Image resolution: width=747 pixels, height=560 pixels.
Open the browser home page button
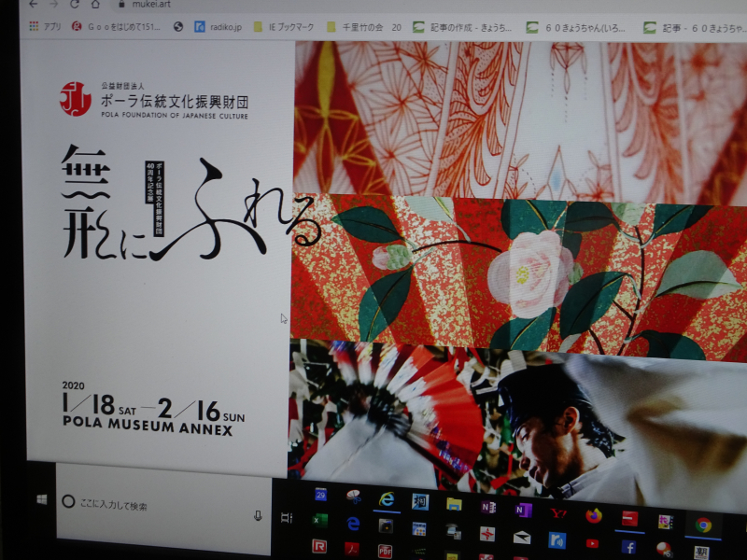[x=95, y=5]
